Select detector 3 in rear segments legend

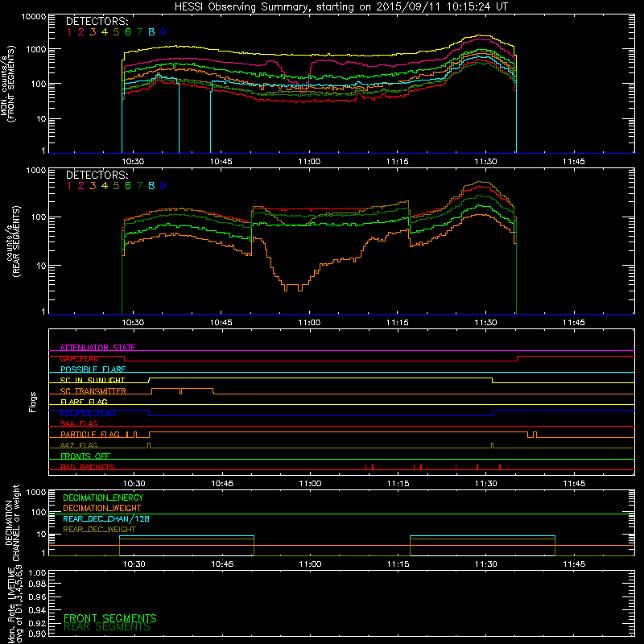[93, 186]
